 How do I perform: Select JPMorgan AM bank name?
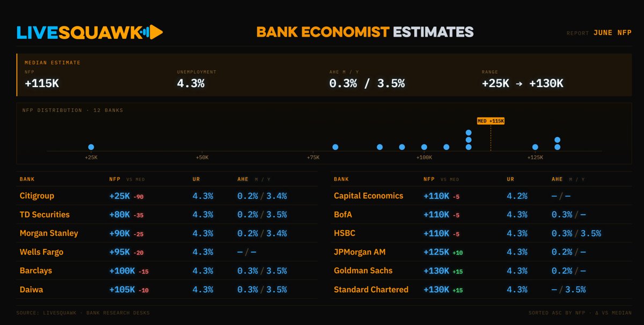[x=360, y=252]
